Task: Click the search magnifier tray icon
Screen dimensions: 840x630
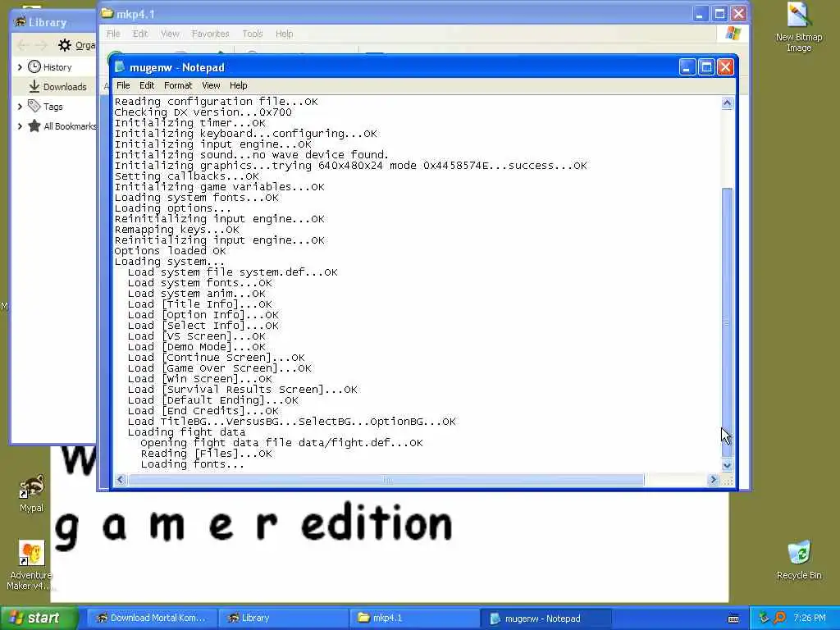Action: click(779, 619)
